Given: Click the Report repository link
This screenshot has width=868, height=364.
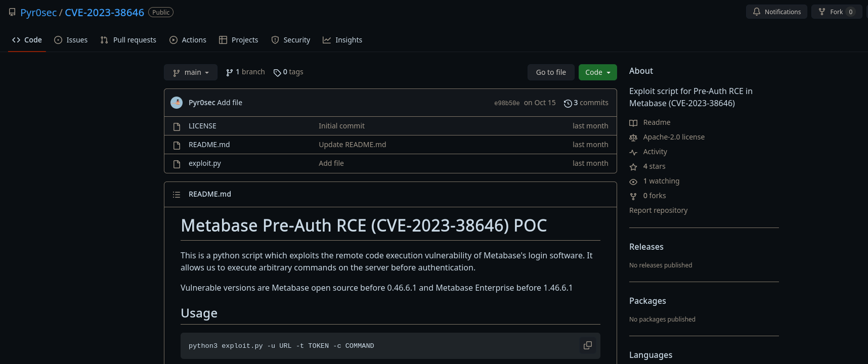Looking at the screenshot, I should point(658,210).
